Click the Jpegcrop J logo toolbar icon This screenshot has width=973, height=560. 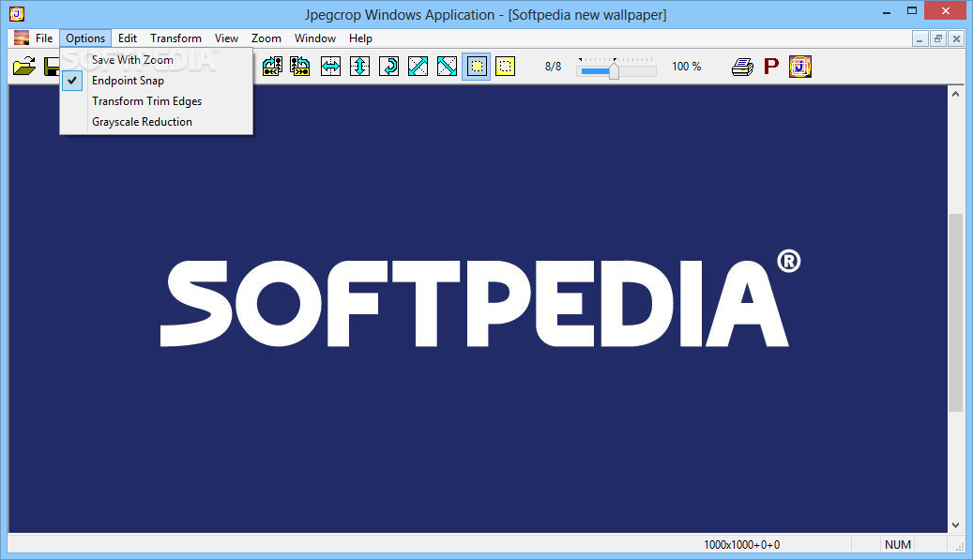[x=799, y=67]
